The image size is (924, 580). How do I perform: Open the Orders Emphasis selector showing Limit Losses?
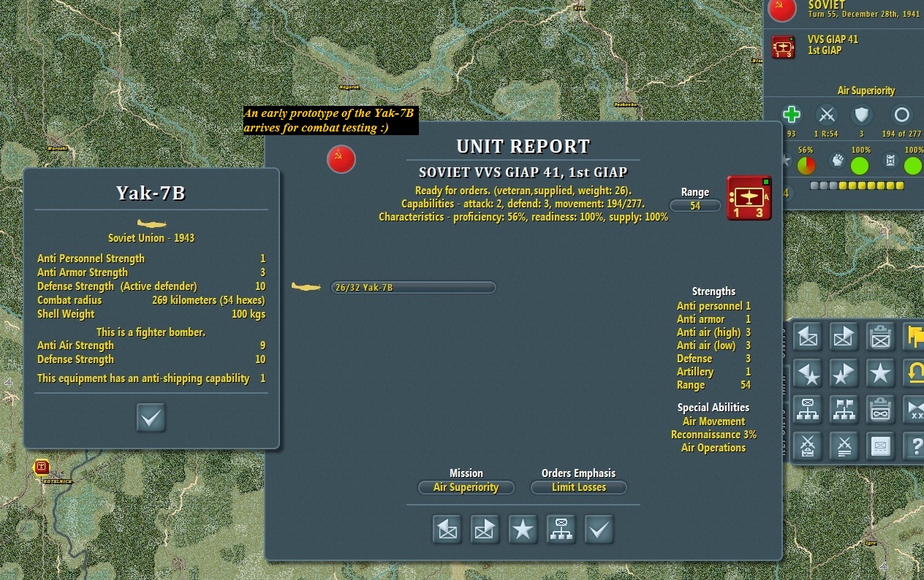pos(578,487)
